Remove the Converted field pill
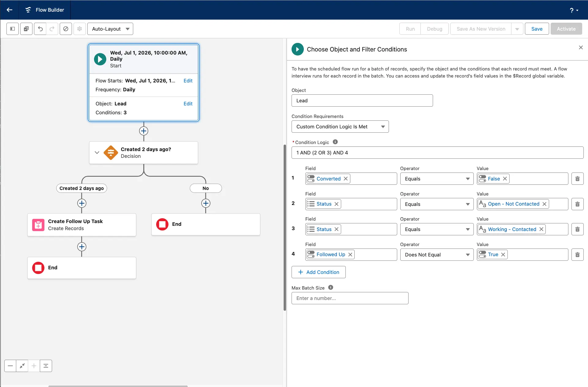 pos(346,179)
